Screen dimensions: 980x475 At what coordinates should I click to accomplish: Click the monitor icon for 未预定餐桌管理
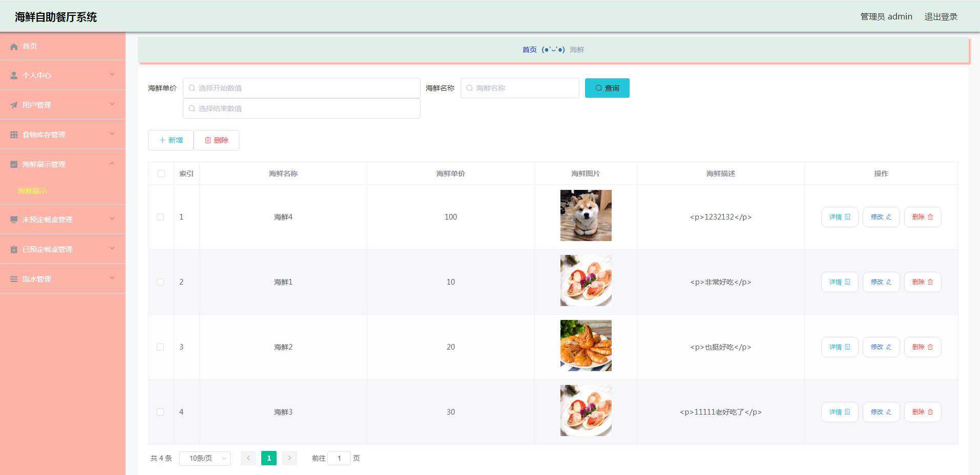click(14, 220)
